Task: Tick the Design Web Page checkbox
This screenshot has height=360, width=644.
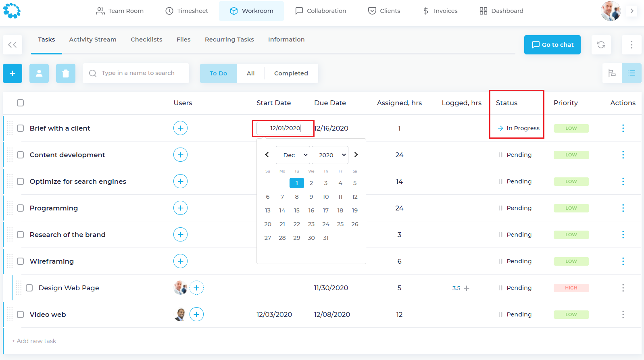Action: (x=29, y=288)
